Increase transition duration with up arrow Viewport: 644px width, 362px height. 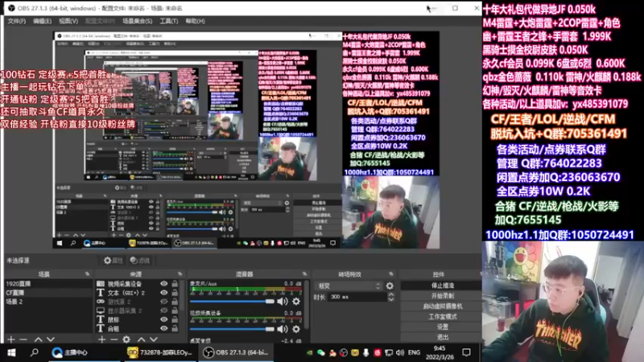(x=391, y=294)
